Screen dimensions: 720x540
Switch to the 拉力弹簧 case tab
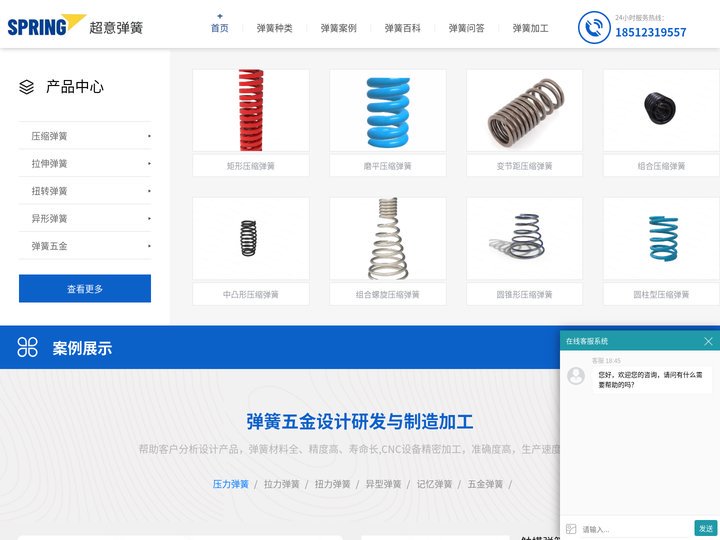click(x=281, y=484)
